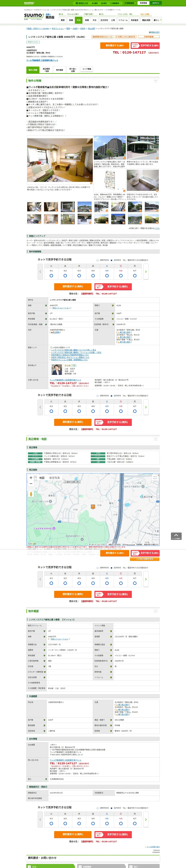Viewport: 186px width, 868px height.
Task: Click the 最初の位置に戻る map reset control
Action: click(72, 482)
